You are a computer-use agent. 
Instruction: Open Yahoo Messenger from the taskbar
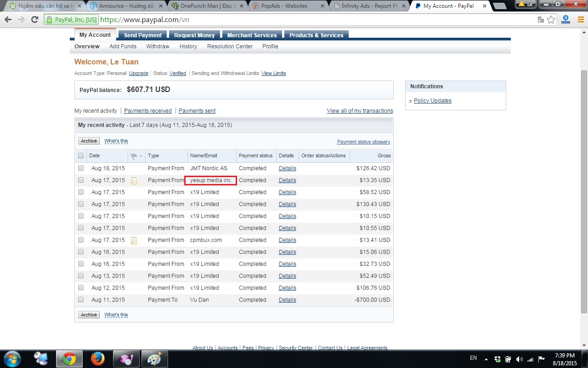click(x=126, y=359)
